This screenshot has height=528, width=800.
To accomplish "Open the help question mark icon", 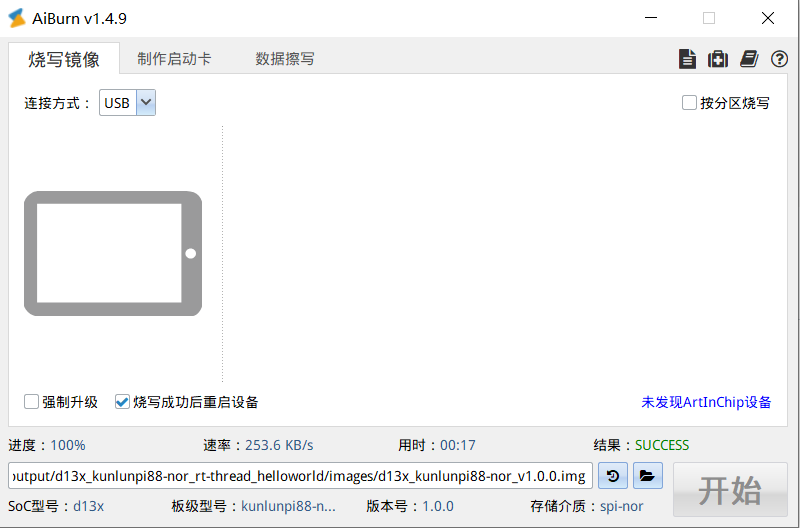I will [779, 59].
